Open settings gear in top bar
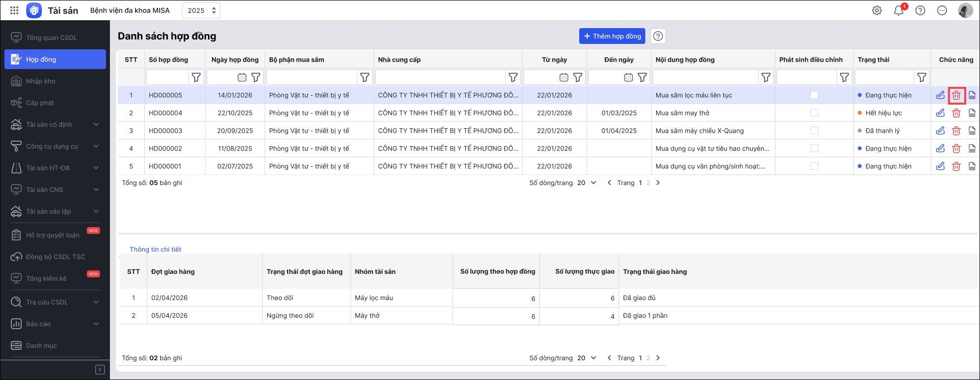The image size is (980, 380). pyautogui.click(x=876, y=10)
